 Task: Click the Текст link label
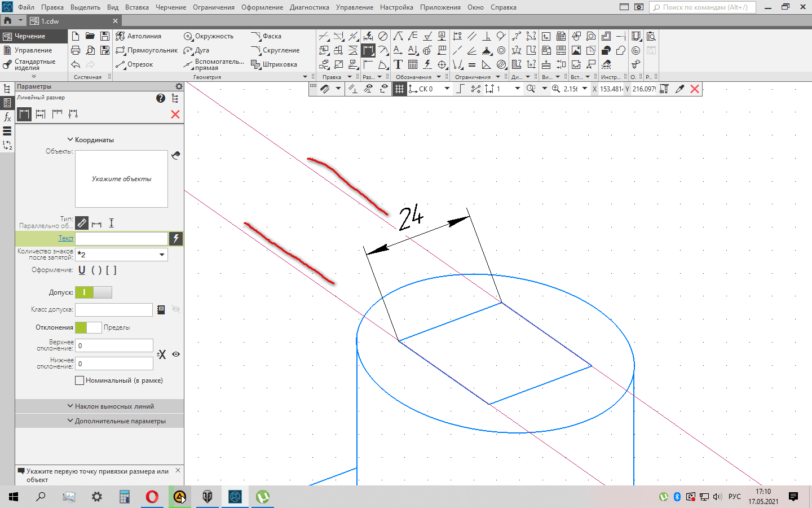pos(66,238)
